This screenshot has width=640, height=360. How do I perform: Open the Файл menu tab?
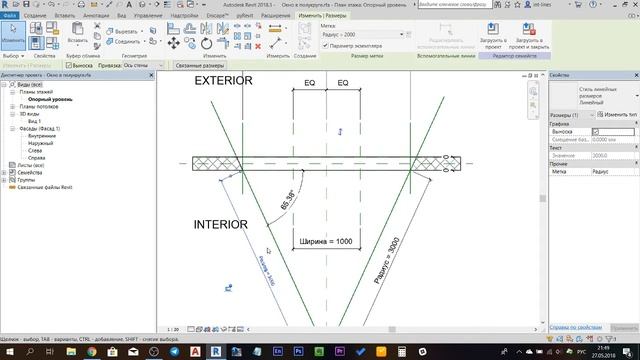[x=9, y=16]
